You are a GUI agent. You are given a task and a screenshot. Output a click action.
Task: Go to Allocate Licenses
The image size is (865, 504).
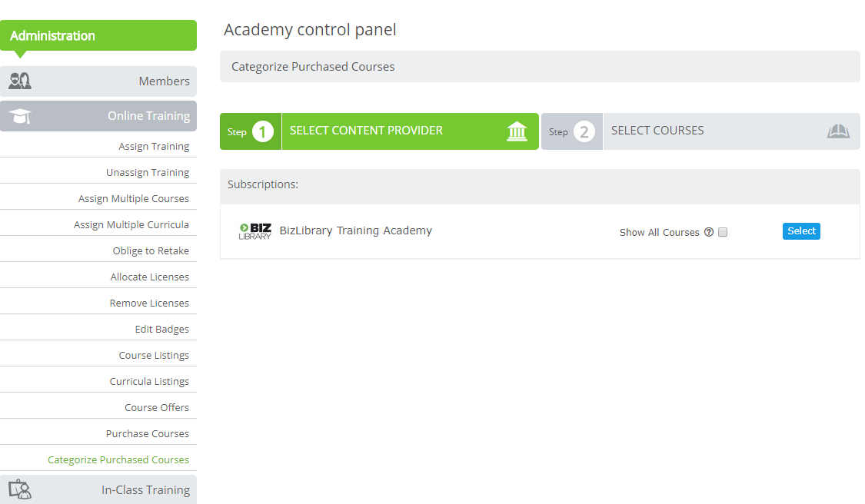click(x=149, y=277)
